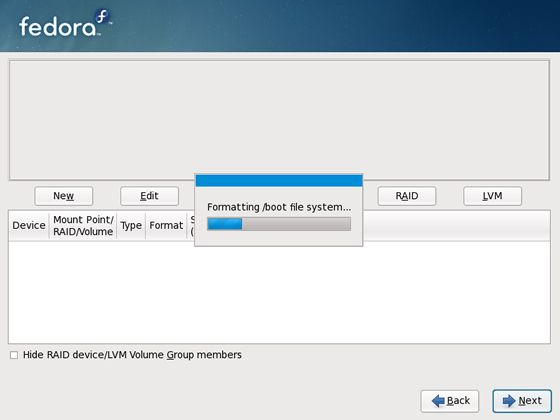
Task: Click the Fedora infinity bubble logo icon
Action: 103,17
